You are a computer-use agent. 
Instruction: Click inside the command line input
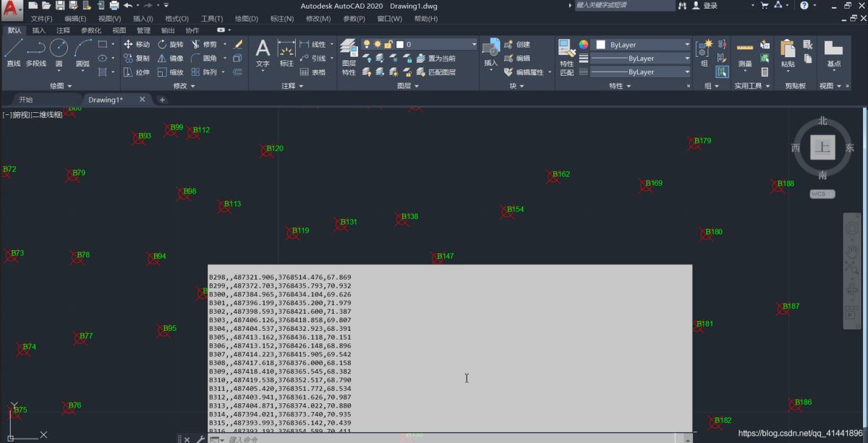point(289,438)
